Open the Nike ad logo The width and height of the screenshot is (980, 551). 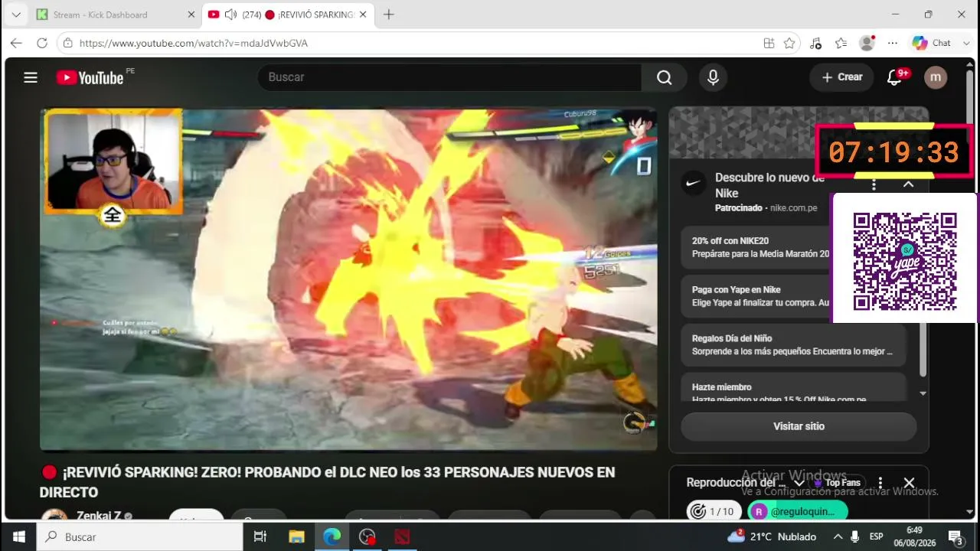[694, 183]
